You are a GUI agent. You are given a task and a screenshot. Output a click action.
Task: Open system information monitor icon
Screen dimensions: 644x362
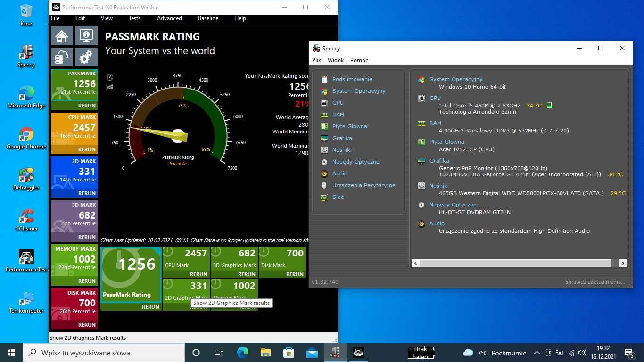tap(86, 36)
